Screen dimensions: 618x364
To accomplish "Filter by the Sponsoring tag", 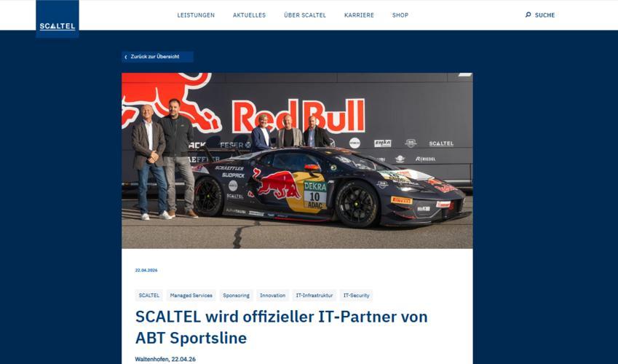I will pyautogui.click(x=236, y=296).
